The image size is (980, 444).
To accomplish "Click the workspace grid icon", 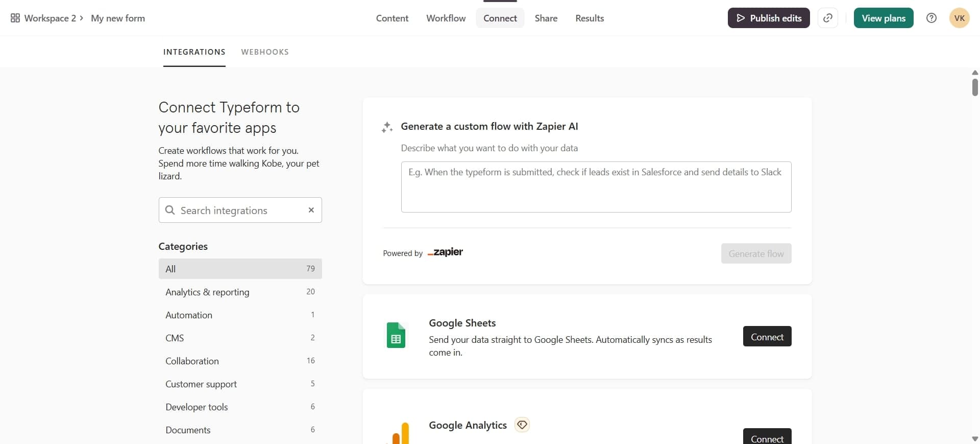I will (x=15, y=18).
